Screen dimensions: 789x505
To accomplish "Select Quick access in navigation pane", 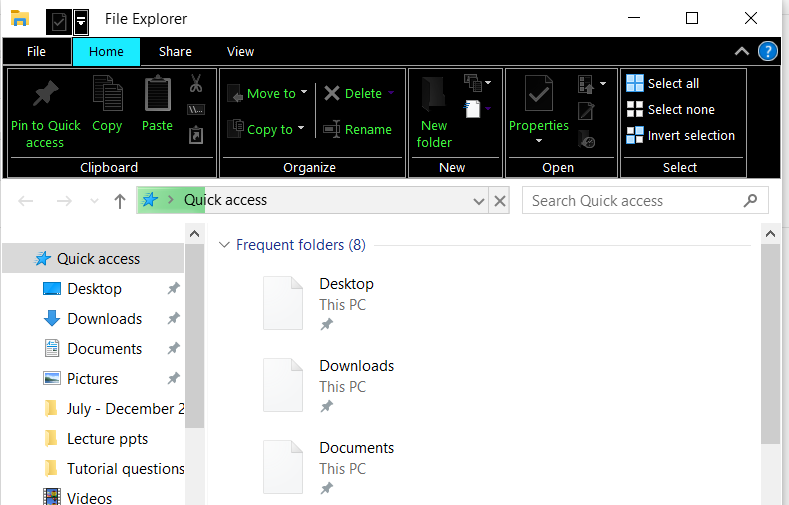I will pos(94,259).
